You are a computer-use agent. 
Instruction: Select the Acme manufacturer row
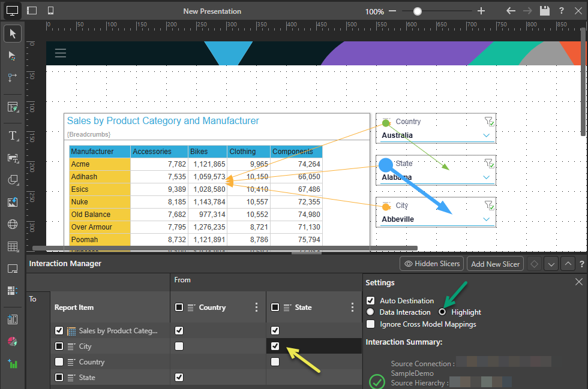[x=100, y=164]
